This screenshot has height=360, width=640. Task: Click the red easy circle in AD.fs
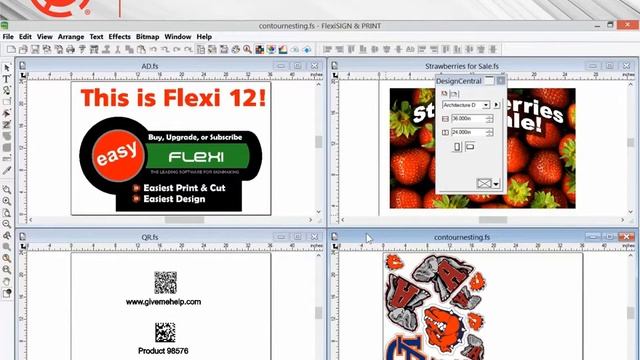click(118, 156)
